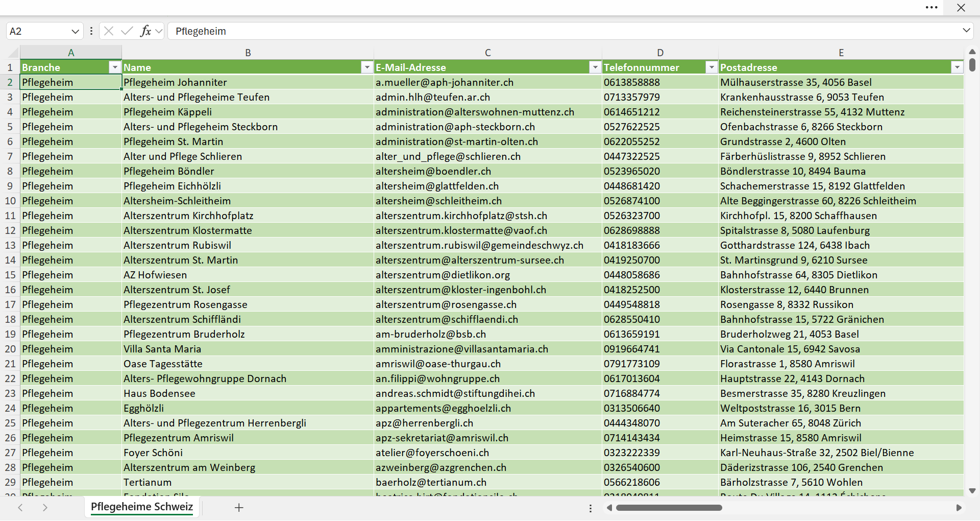Select row 20 header
The height and width of the screenshot is (521, 980).
[x=10, y=349]
